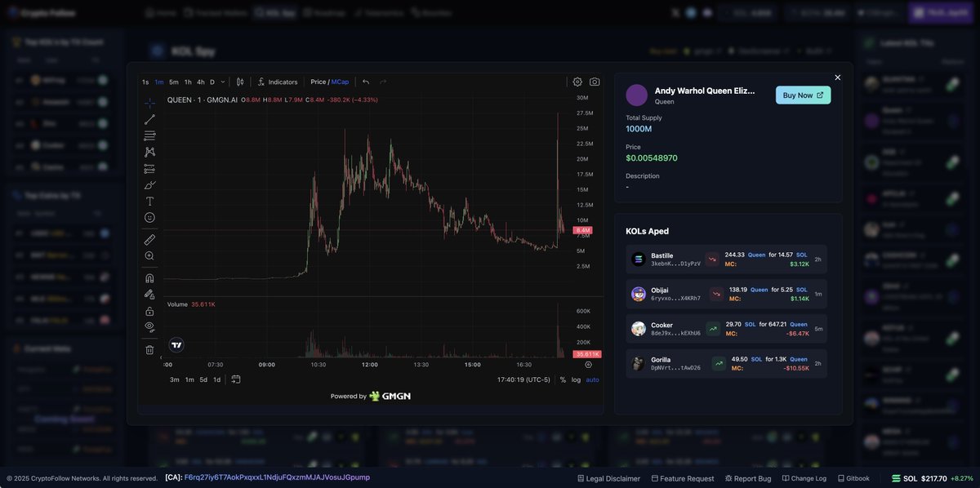Image resolution: width=980 pixels, height=488 pixels.
Task: Open the Fibonacci retracement tool
Action: pyautogui.click(x=149, y=135)
